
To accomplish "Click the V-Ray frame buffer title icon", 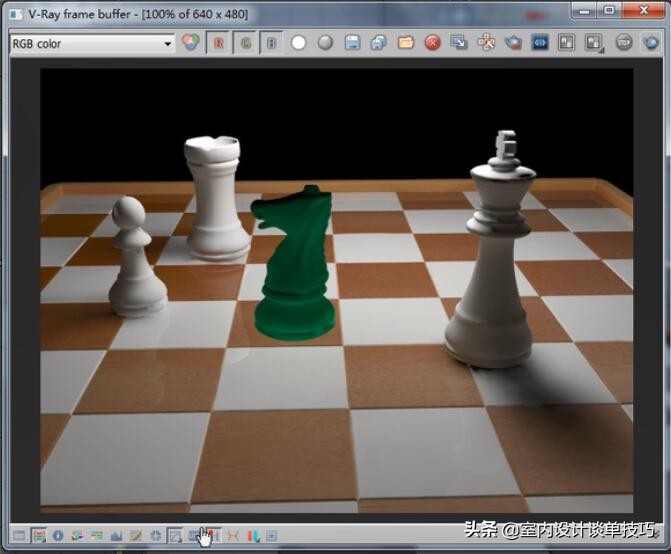I will click(16, 14).
